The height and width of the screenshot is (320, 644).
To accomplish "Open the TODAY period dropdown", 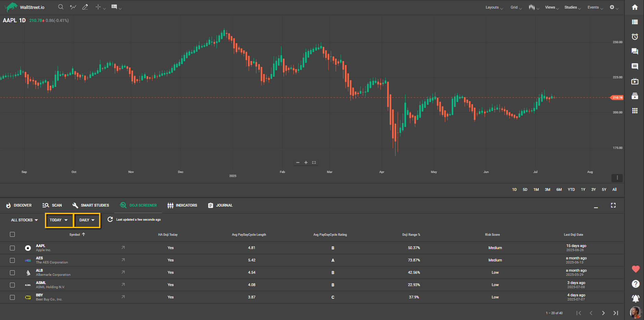I will click(x=59, y=220).
